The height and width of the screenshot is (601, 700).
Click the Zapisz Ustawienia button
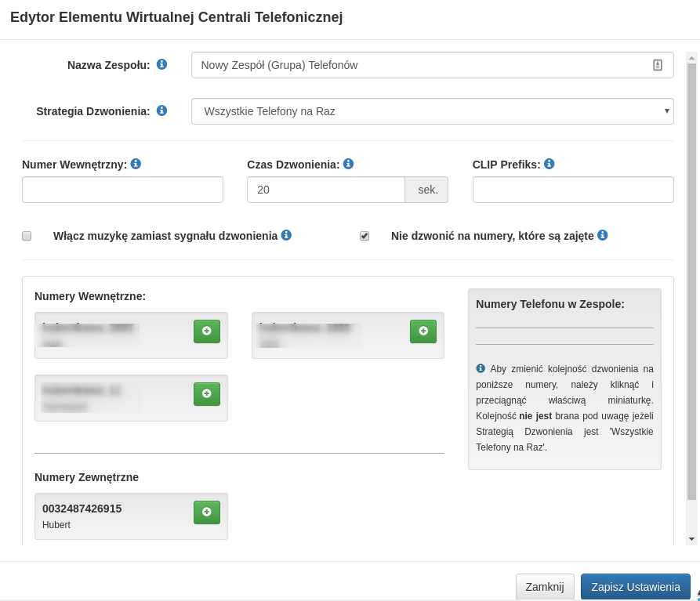(635, 587)
